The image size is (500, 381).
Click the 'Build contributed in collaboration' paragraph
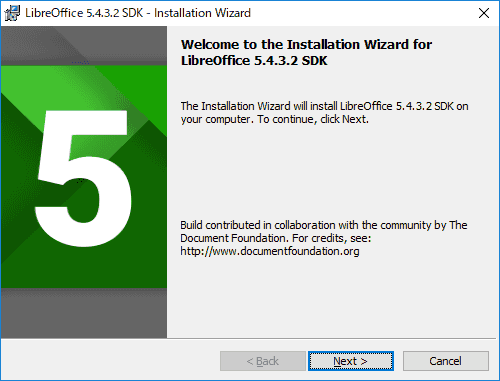click(x=324, y=238)
